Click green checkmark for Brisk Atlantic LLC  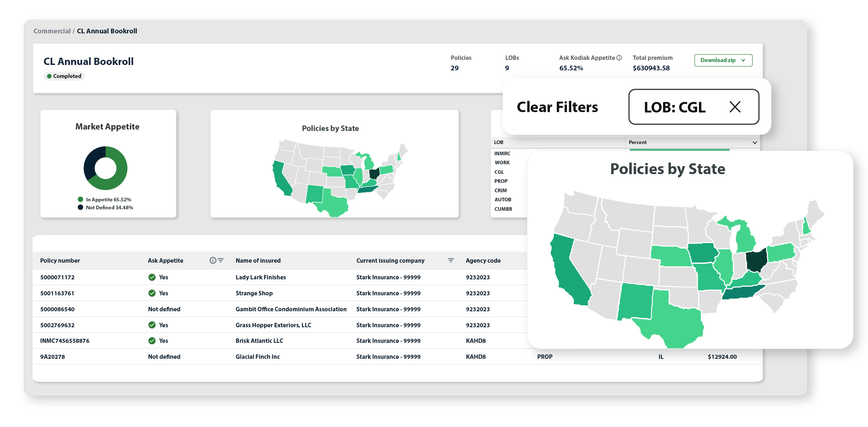point(152,341)
